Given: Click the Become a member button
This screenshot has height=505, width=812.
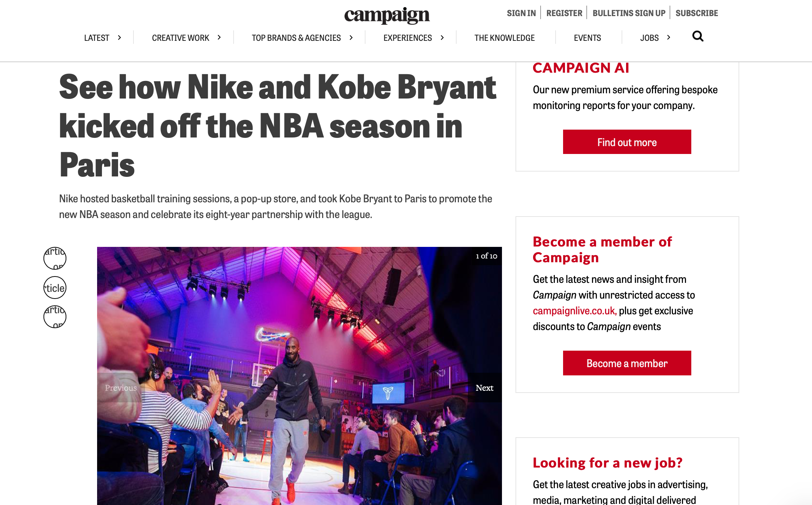Looking at the screenshot, I should pos(627,363).
